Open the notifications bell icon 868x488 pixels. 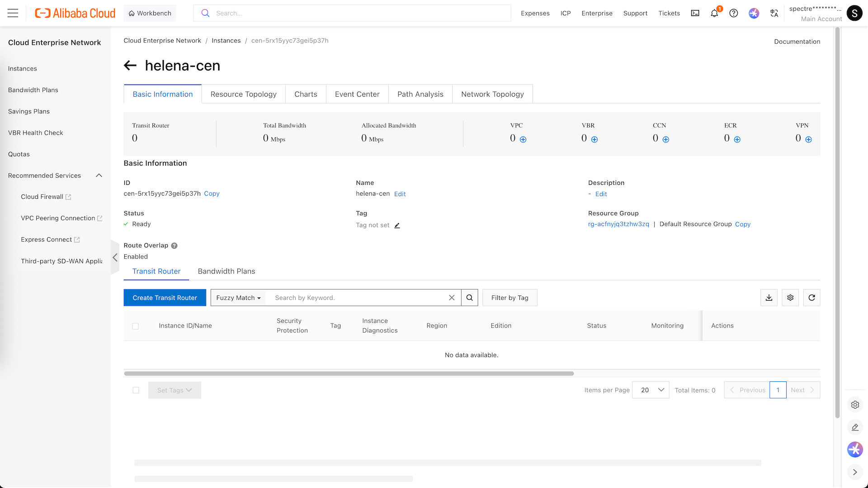click(714, 13)
